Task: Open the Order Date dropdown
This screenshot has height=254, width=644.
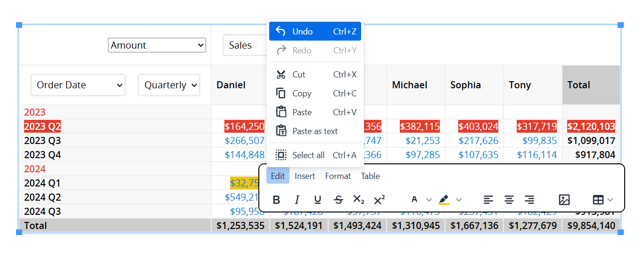Action: tap(78, 85)
